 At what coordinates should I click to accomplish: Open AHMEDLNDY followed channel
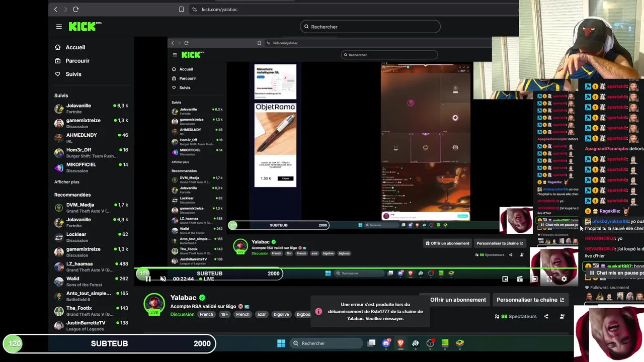(x=91, y=138)
